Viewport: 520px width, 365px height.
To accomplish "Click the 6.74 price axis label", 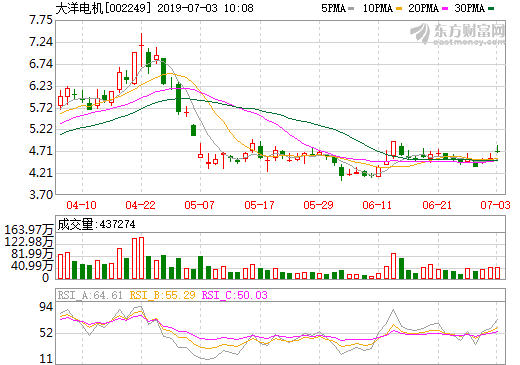I will point(41,64).
